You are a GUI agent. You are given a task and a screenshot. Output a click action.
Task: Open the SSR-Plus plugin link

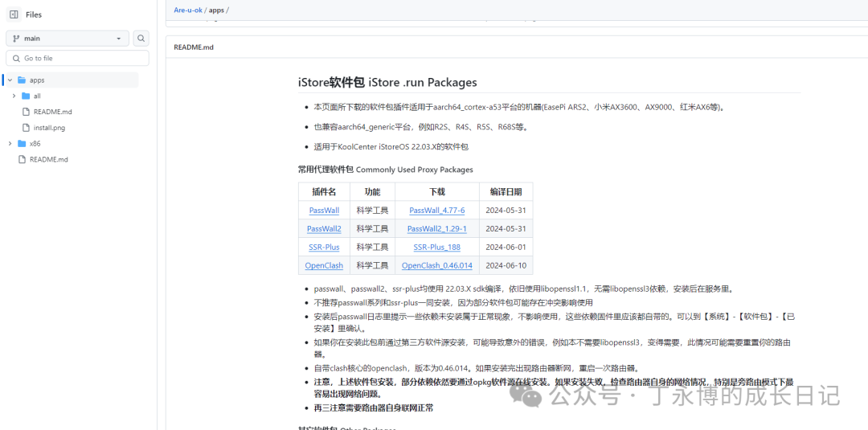325,247
